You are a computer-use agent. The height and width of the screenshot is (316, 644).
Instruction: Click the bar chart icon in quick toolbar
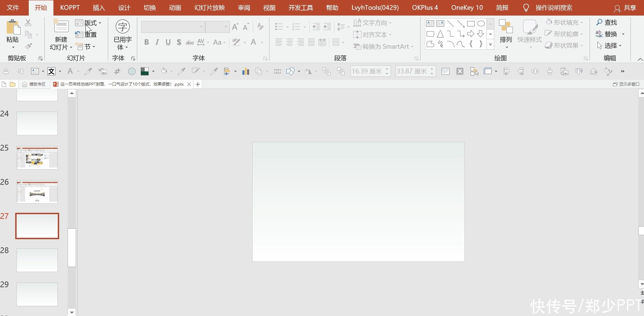246,71
